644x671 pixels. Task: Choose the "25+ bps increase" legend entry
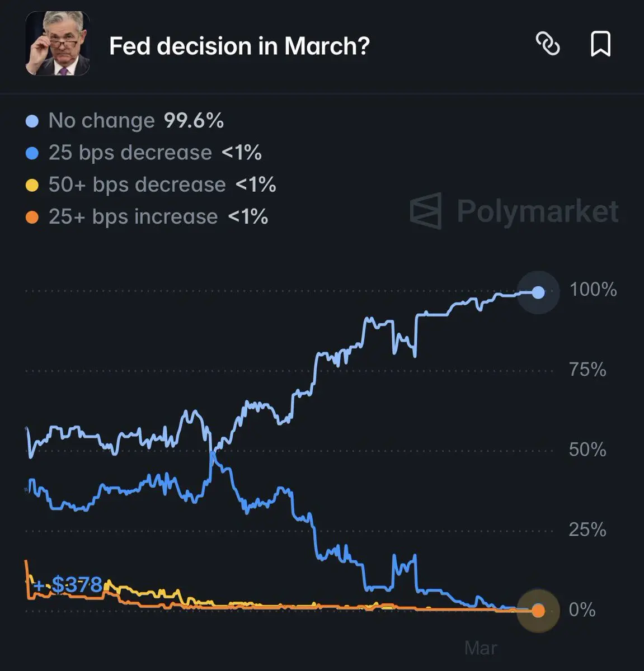click(x=133, y=216)
